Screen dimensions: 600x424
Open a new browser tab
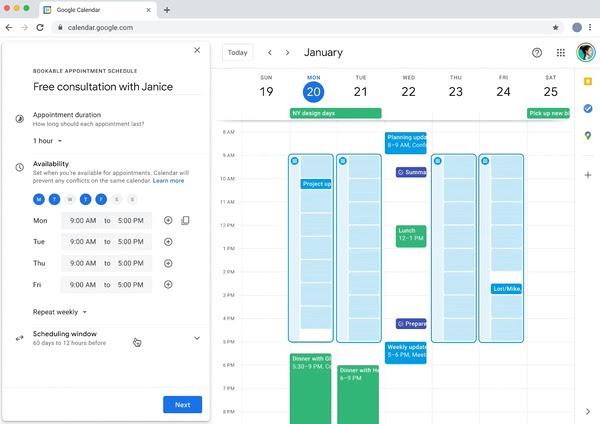pyautogui.click(x=167, y=10)
